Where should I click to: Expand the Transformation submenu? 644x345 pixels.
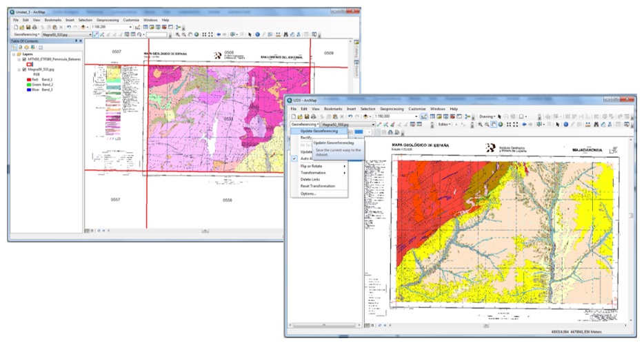tap(314, 173)
